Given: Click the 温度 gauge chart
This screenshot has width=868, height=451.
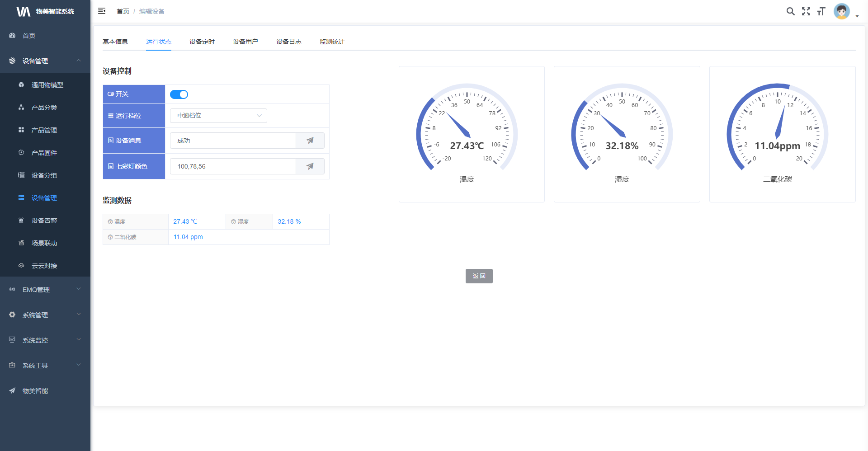Looking at the screenshot, I should tap(467, 131).
